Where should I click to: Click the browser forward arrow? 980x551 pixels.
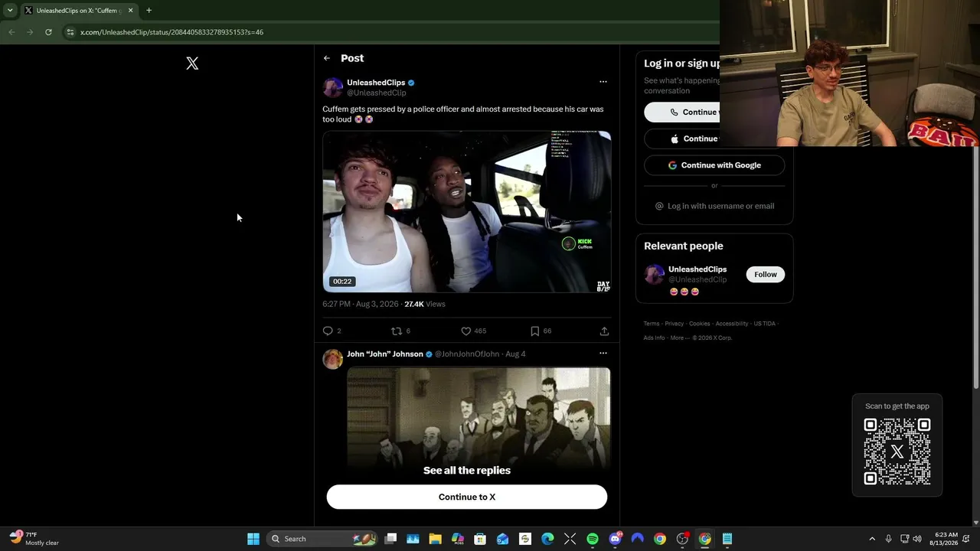click(x=30, y=32)
